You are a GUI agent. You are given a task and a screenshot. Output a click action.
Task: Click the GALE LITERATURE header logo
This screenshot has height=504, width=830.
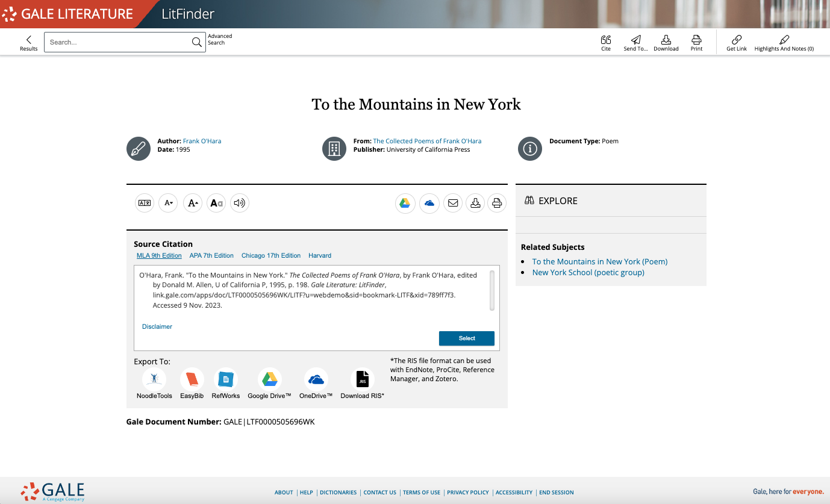[x=67, y=14]
